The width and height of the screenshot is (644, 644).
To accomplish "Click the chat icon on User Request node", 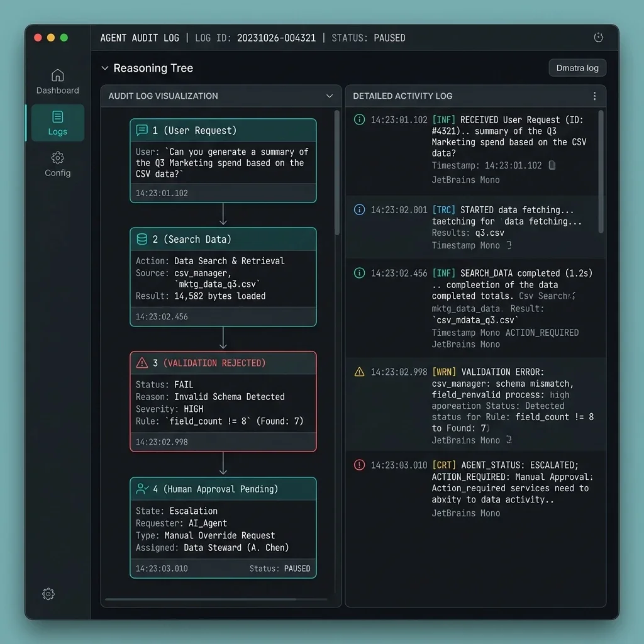I will [x=142, y=130].
